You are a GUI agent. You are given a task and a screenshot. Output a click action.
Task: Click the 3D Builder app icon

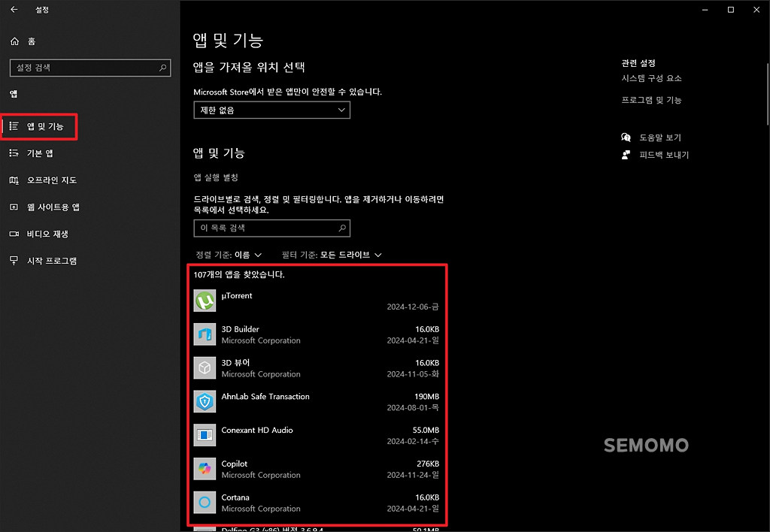click(x=205, y=334)
